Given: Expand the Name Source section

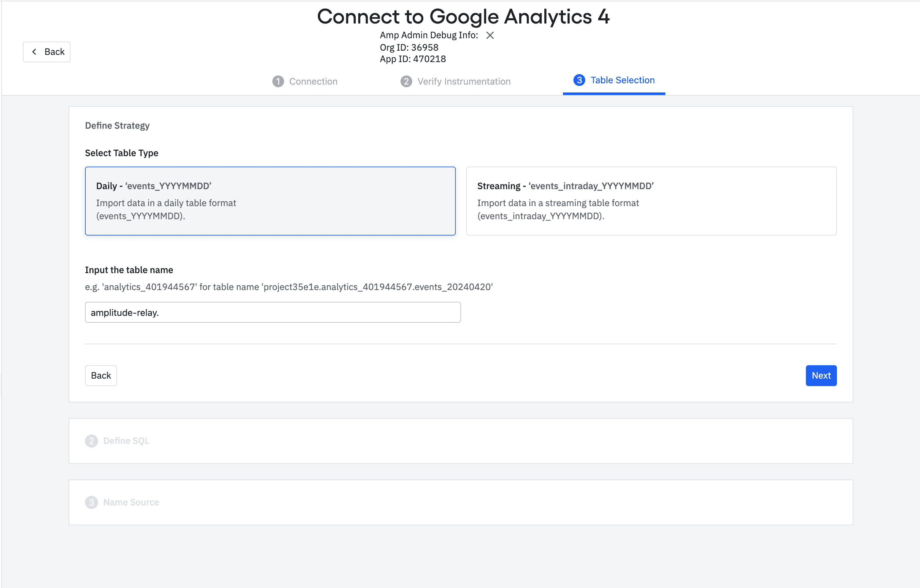Looking at the screenshot, I should [x=131, y=502].
